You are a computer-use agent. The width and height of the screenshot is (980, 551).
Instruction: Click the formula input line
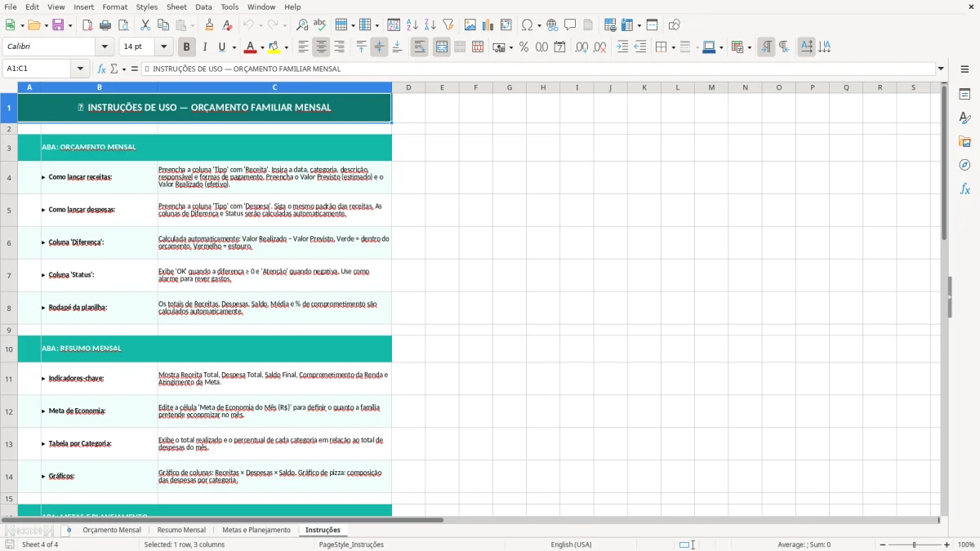point(538,69)
